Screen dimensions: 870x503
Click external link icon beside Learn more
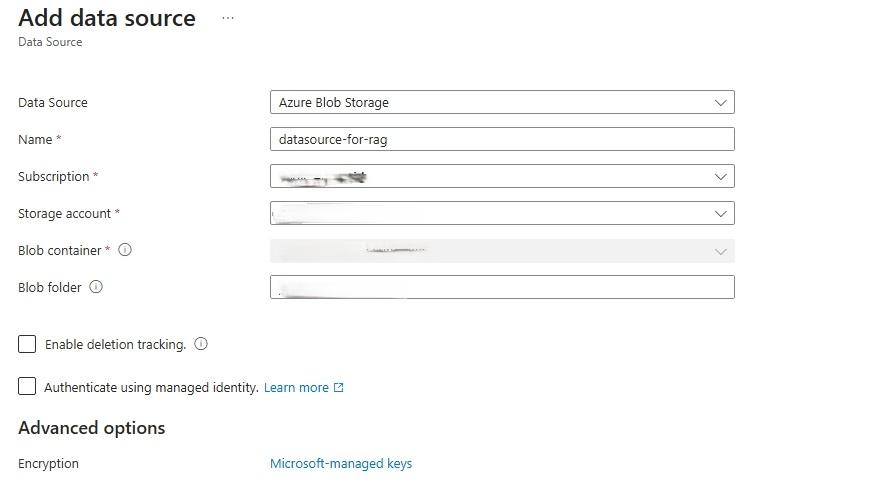pos(338,388)
